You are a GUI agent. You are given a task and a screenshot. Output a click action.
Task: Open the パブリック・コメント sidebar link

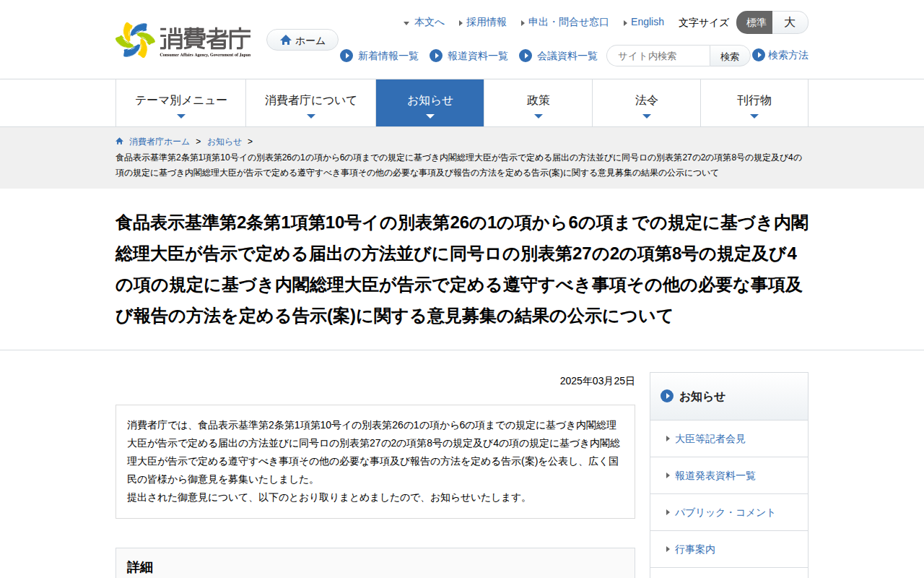[724, 512]
